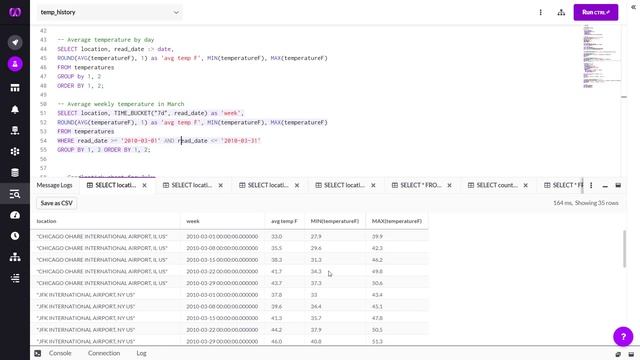Click the results vertical scrollbar
The width and height of the screenshot is (640, 360).
624,249
